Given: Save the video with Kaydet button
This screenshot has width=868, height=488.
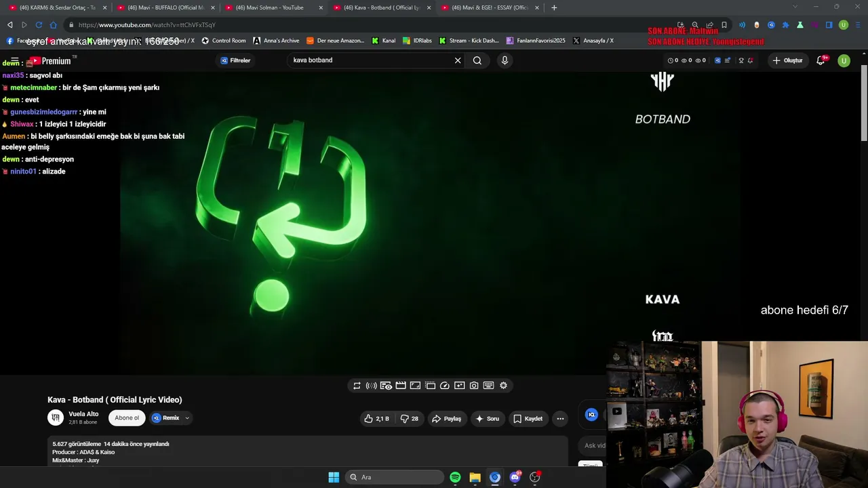Looking at the screenshot, I should [x=528, y=418].
